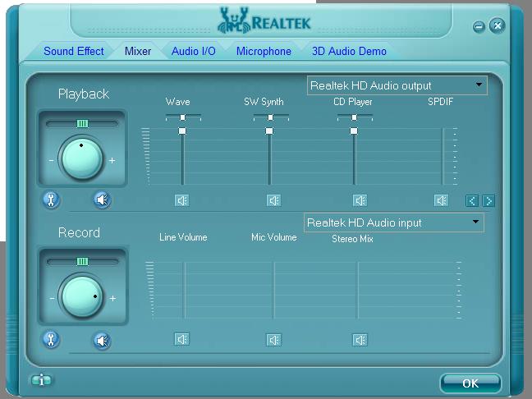Click the Playback volume knob
Screen dimensions: 532x399
pos(82,158)
